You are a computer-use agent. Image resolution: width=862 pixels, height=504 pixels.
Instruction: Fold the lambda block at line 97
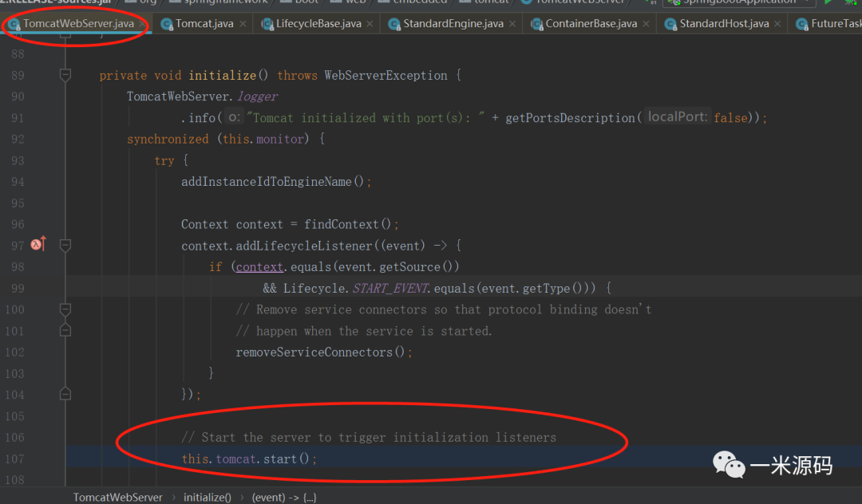click(x=65, y=245)
